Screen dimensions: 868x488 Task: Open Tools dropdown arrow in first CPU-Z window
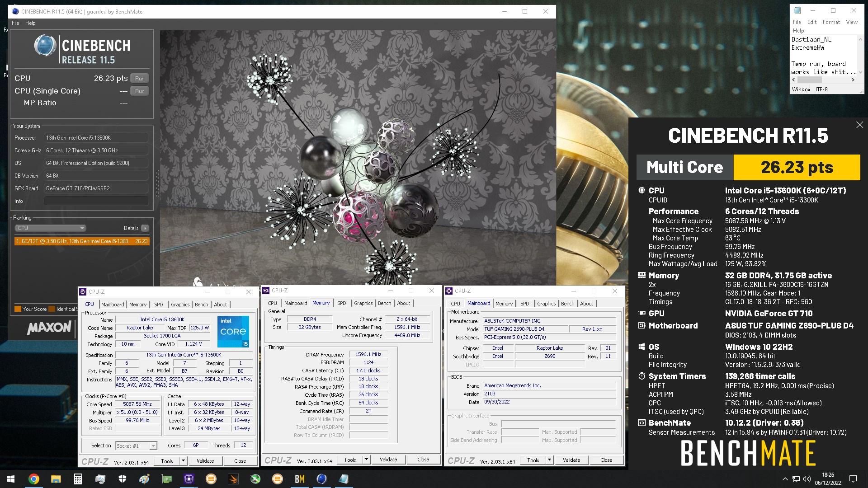(183, 461)
